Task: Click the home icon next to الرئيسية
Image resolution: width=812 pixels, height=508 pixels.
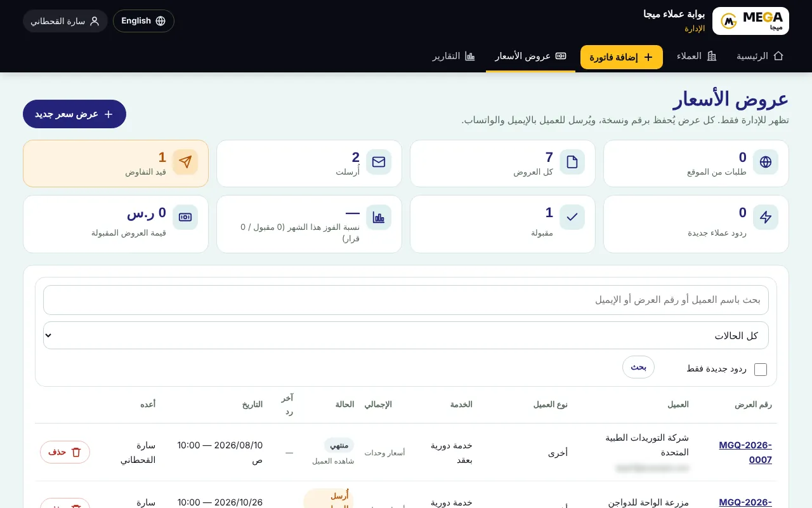Action: [778, 56]
